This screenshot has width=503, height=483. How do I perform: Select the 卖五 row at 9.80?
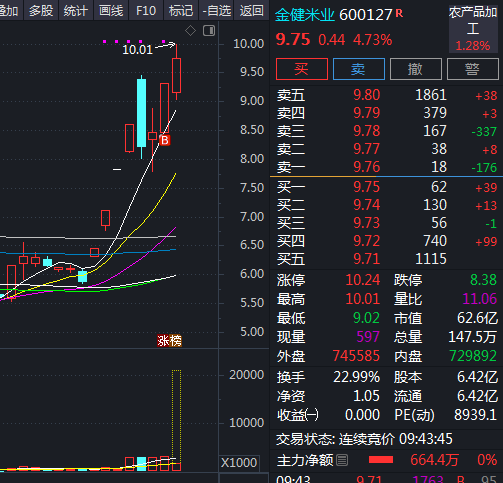point(387,95)
